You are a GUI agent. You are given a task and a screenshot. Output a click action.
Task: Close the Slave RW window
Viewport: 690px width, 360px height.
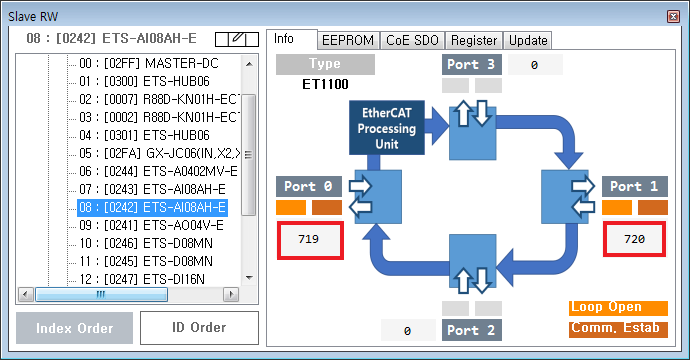click(673, 17)
